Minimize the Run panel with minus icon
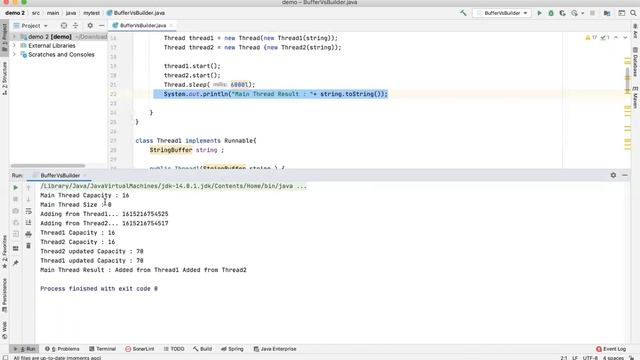The width and height of the screenshot is (640, 360). pyautogui.click(x=625, y=175)
